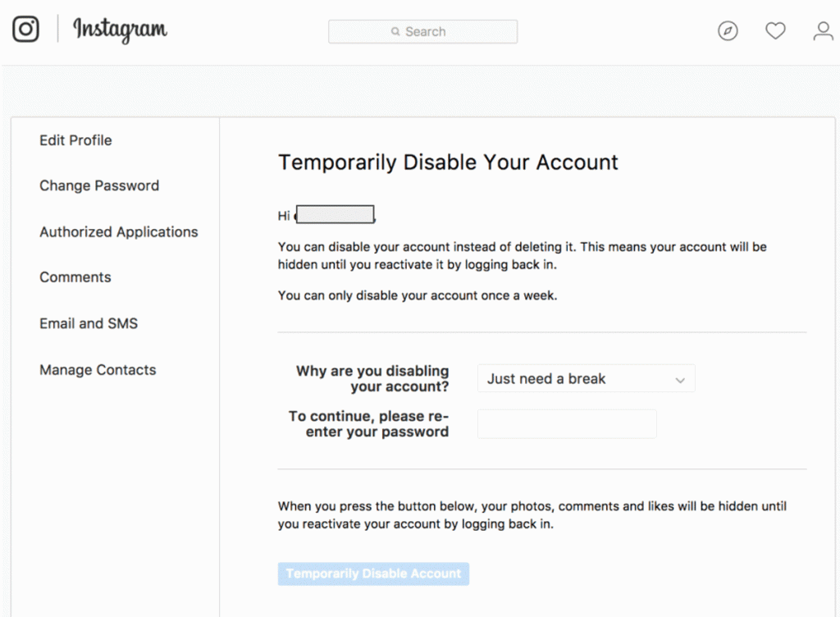Open the Edit Profile section
Image resolution: width=840 pixels, height=617 pixels.
75,140
